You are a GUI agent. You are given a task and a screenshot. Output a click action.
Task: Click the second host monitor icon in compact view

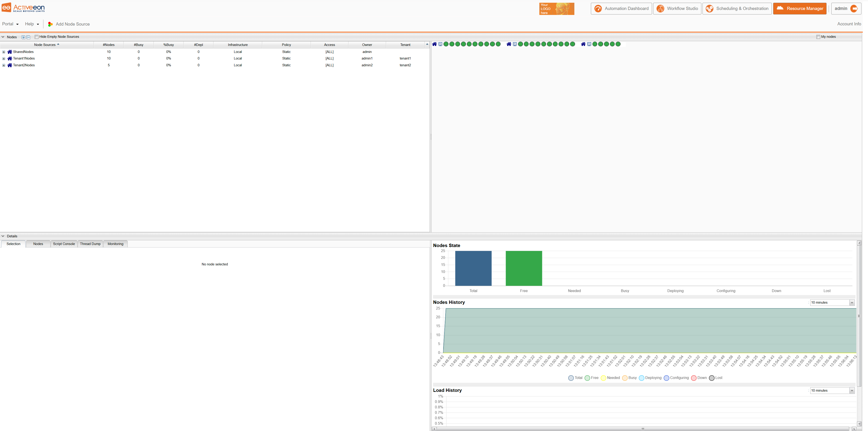point(515,44)
